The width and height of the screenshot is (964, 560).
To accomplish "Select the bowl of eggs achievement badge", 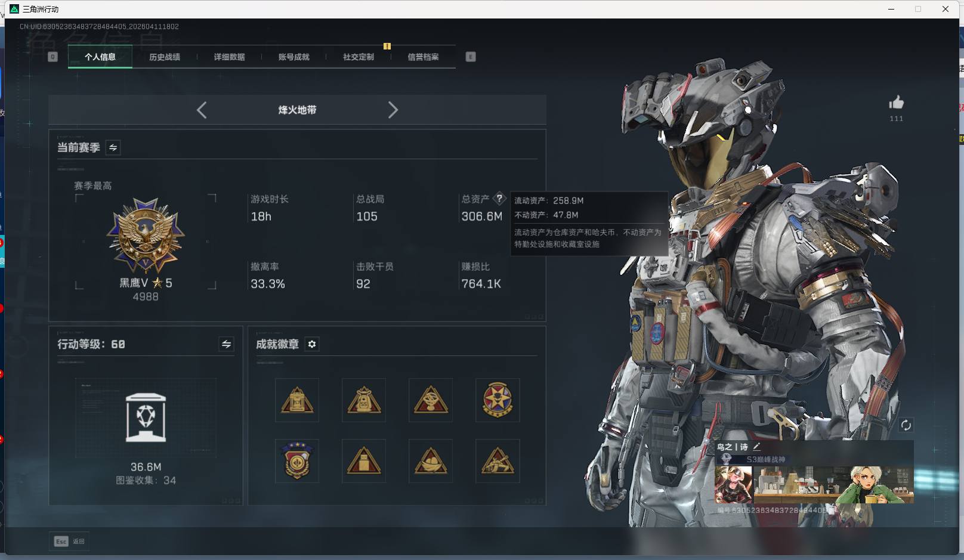I will [431, 461].
